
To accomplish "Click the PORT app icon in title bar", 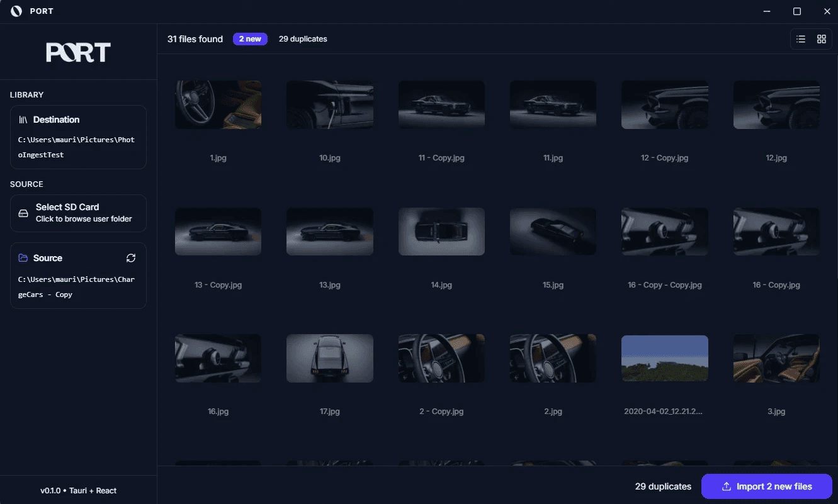I will pos(16,11).
